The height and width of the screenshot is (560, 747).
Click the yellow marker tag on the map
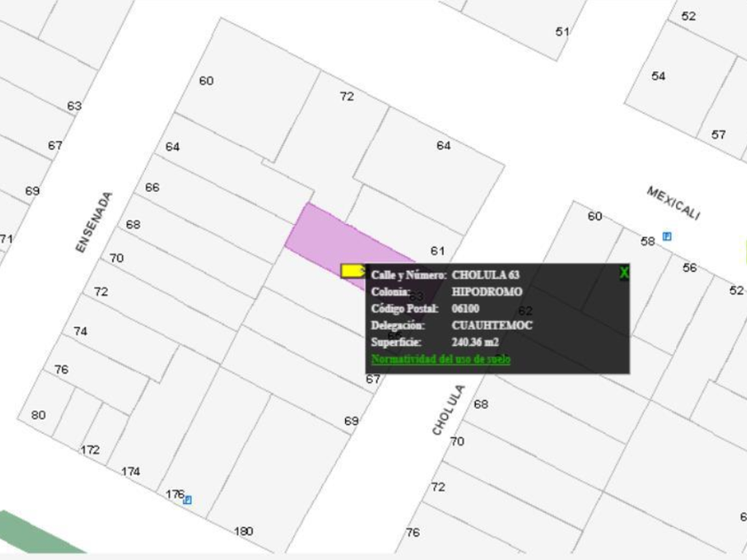[x=353, y=271]
